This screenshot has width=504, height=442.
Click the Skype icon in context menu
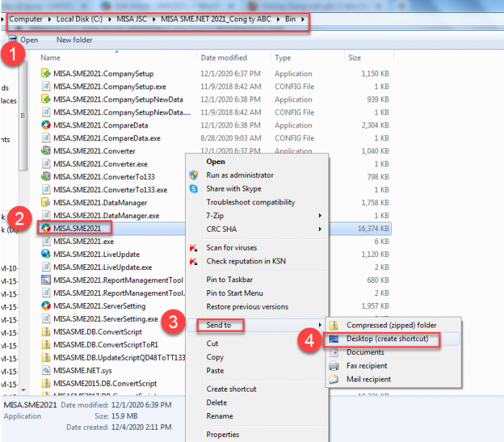tap(193, 189)
